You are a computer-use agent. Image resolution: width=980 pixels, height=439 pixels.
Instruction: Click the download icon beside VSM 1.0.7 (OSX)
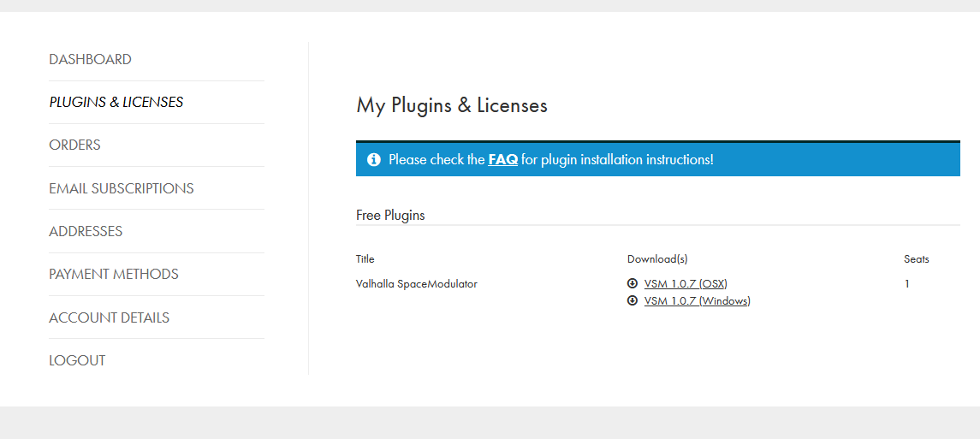coord(632,283)
